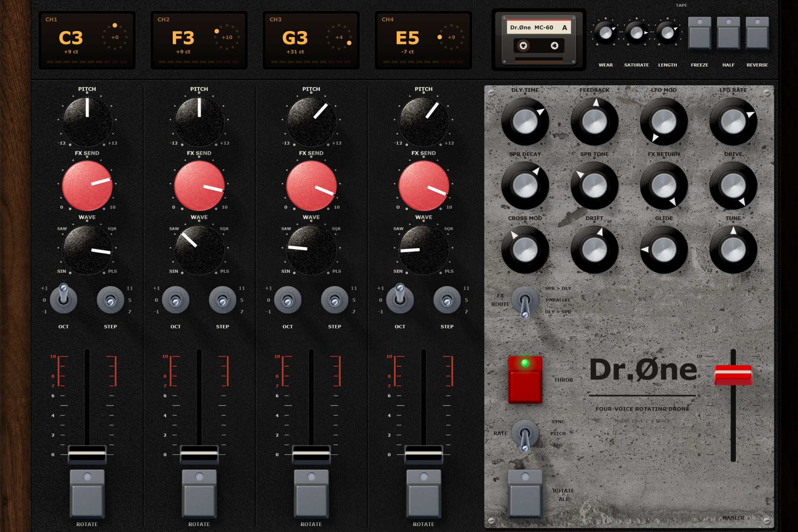Flip the CH4 OCT switch

tap(400, 298)
